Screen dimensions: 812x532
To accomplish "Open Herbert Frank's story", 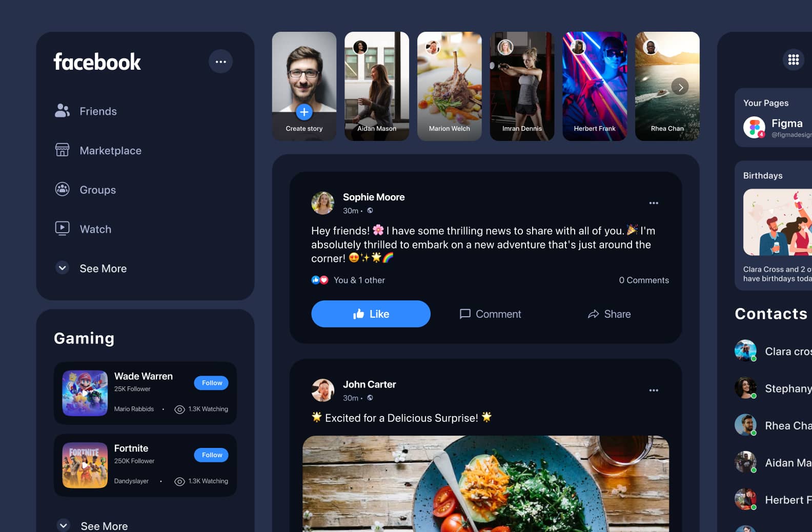I will tap(595, 86).
